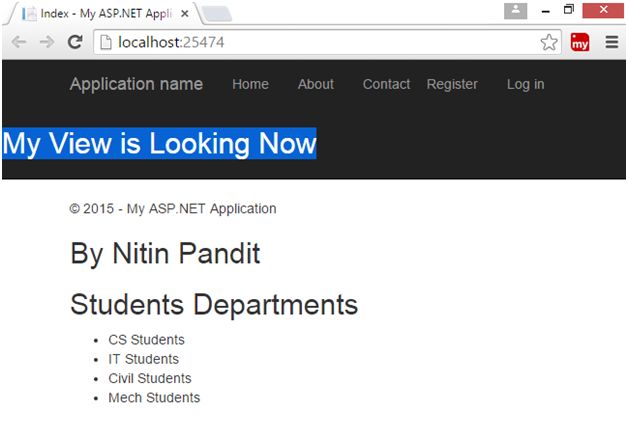This screenshot has width=628, height=440.
Task: Click the highlighted 'My View is Looking Now' heading
Action: pyautogui.click(x=159, y=144)
